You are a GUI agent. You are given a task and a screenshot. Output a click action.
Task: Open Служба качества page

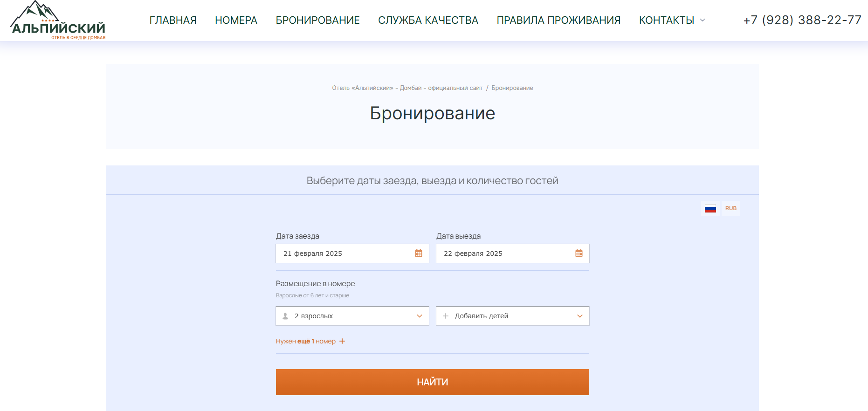[428, 21]
